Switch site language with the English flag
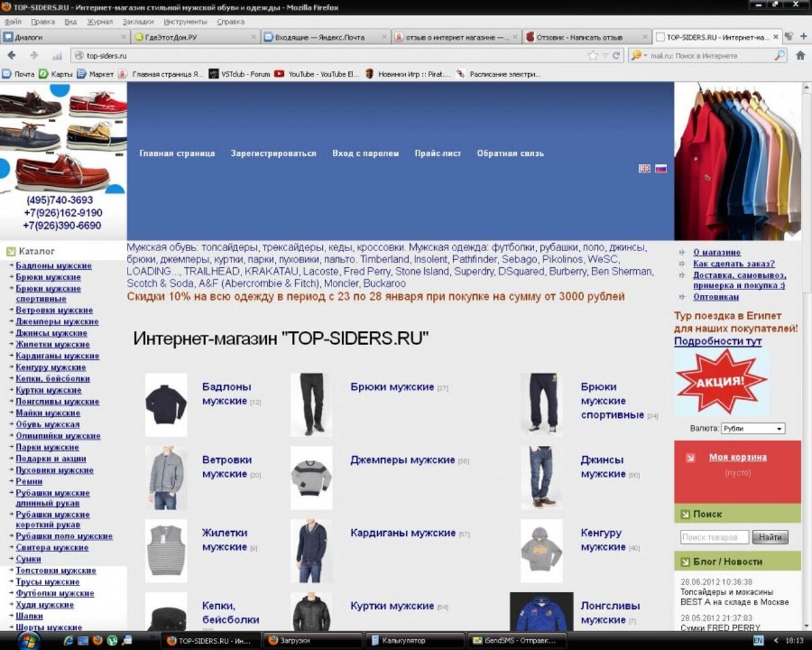 pos(644,169)
